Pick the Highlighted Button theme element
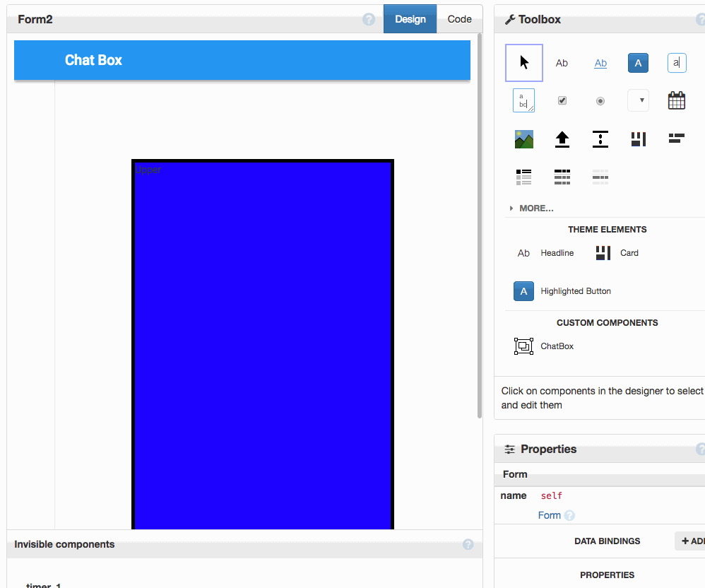Viewport: 705px width, 588px height. pos(562,291)
